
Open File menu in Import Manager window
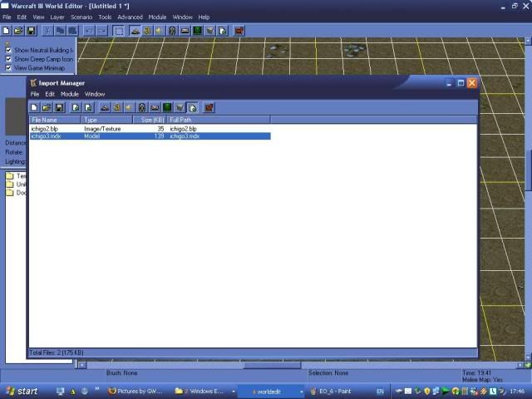(35, 94)
